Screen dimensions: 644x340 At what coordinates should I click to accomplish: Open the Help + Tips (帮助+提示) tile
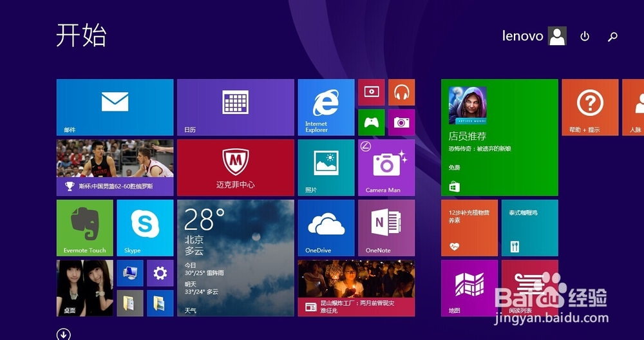590,107
